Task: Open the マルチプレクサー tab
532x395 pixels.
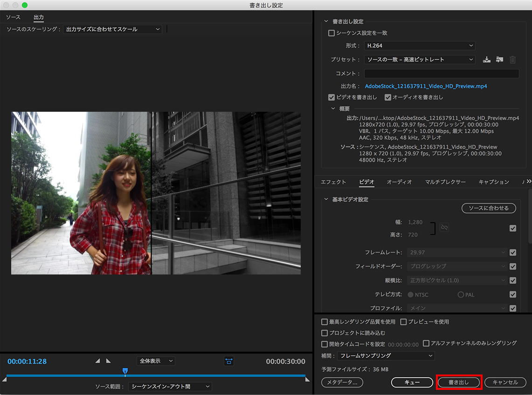Action: coord(445,182)
